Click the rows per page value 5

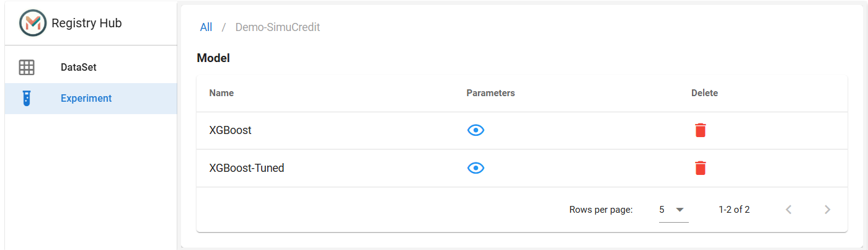pyautogui.click(x=662, y=210)
